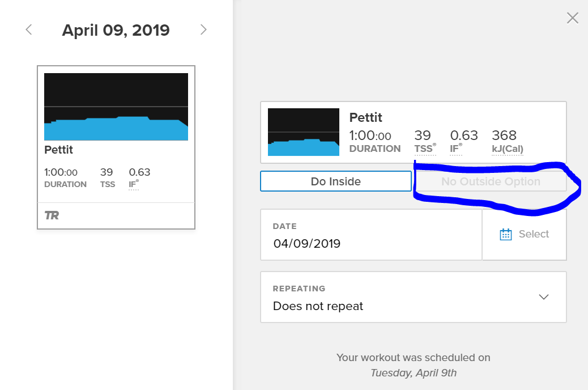Click the calendar icon beside Select

pyautogui.click(x=506, y=234)
